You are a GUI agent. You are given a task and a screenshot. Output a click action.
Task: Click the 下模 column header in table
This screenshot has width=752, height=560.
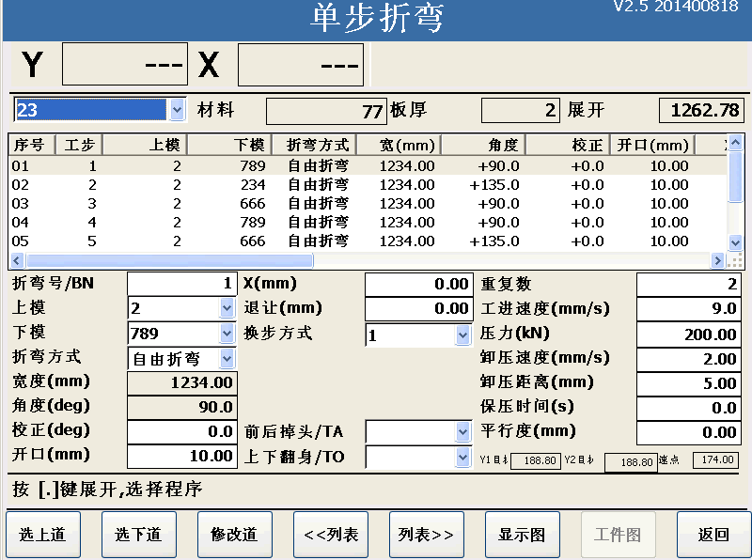(229, 145)
